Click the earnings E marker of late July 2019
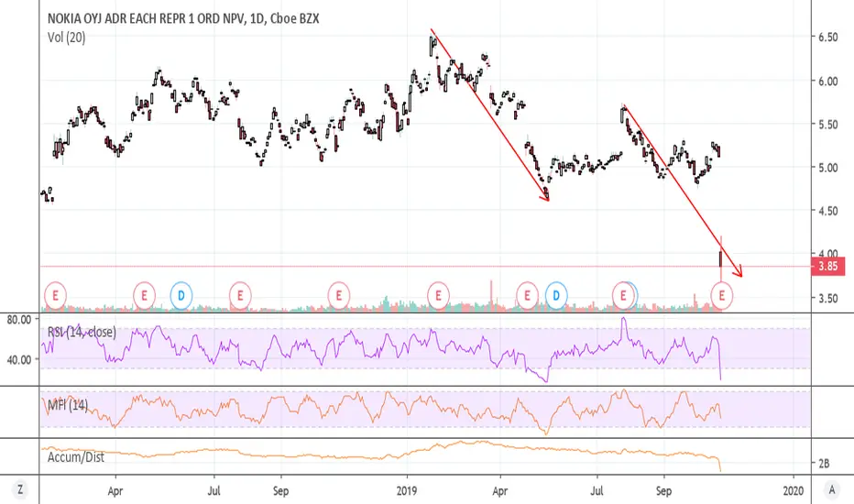This screenshot has width=854, height=504. [623, 295]
